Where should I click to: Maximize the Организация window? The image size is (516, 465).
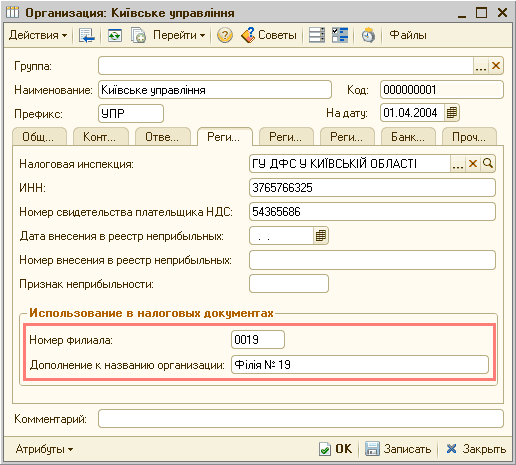(x=481, y=13)
